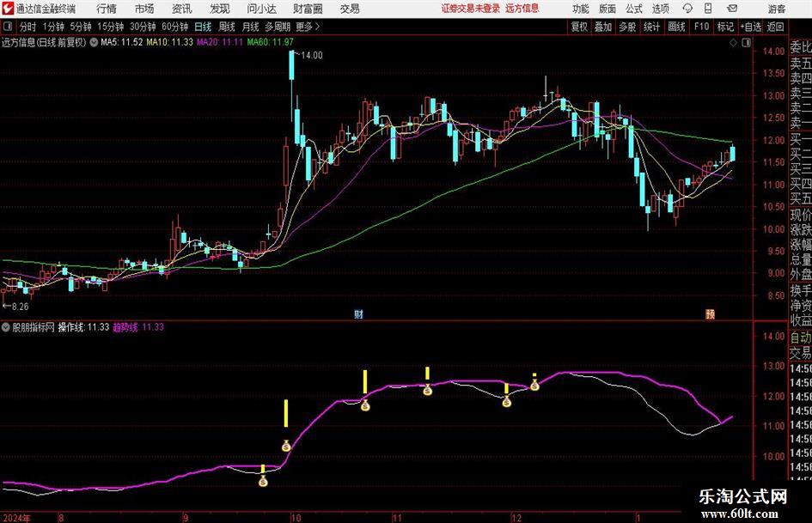Screen dimensions: 812x523
Task: Click the MA60: 11.97 label
Action: coord(271,42)
